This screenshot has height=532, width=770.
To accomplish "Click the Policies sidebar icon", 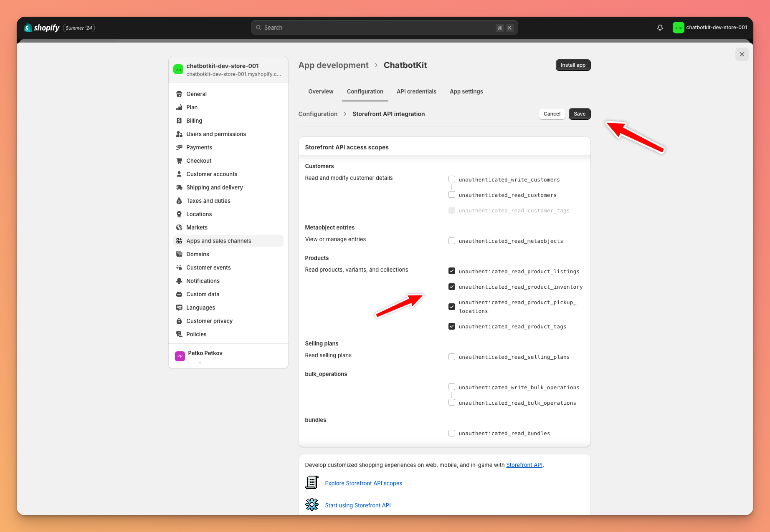I will tap(179, 334).
